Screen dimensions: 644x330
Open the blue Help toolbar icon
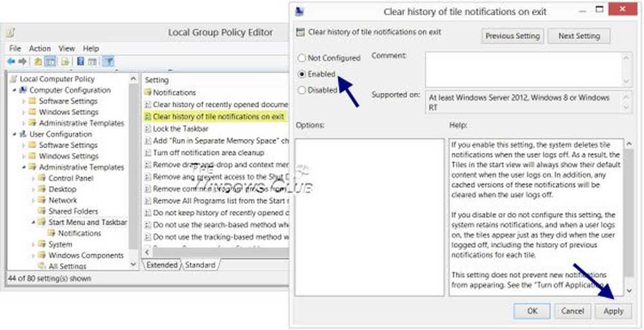click(x=80, y=62)
